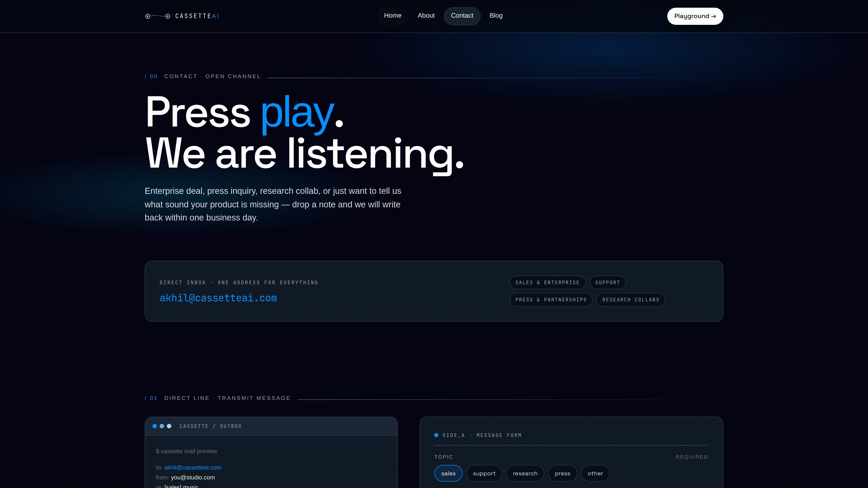The width and height of the screenshot is (868, 488).
Task: Launch the Playground button
Action: coord(695,16)
